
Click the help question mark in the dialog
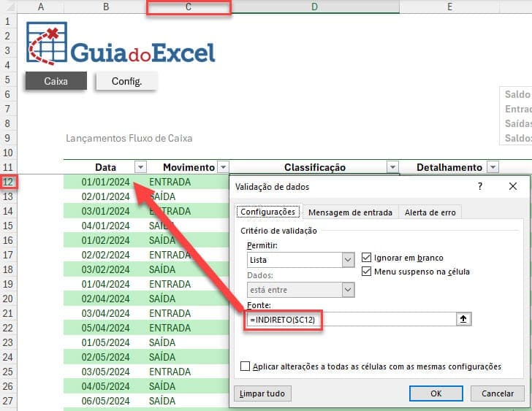[x=479, y=186]
